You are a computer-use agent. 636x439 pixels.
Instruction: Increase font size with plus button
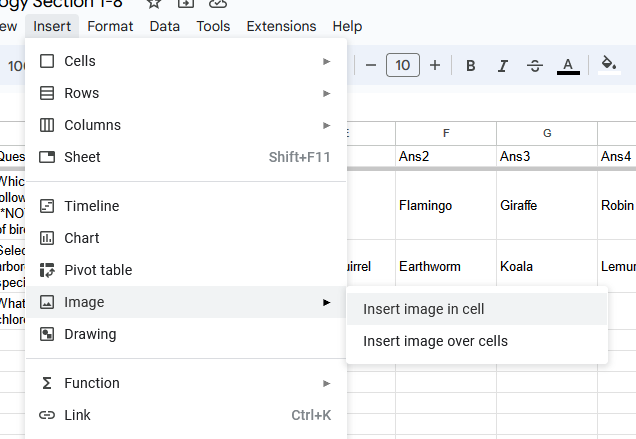point(435,66)
